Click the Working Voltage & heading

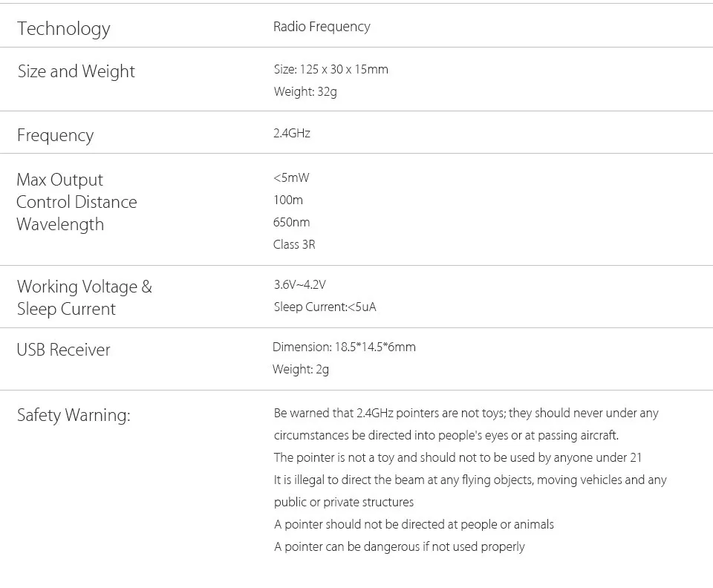click(x=84, y=287)
